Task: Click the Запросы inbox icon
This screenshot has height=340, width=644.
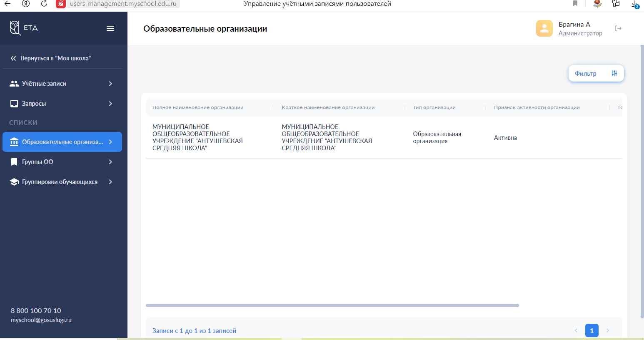Action: 14,104
